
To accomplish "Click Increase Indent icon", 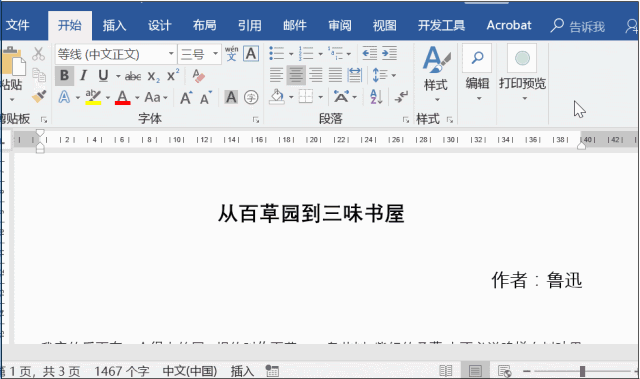I will point(389,53).
